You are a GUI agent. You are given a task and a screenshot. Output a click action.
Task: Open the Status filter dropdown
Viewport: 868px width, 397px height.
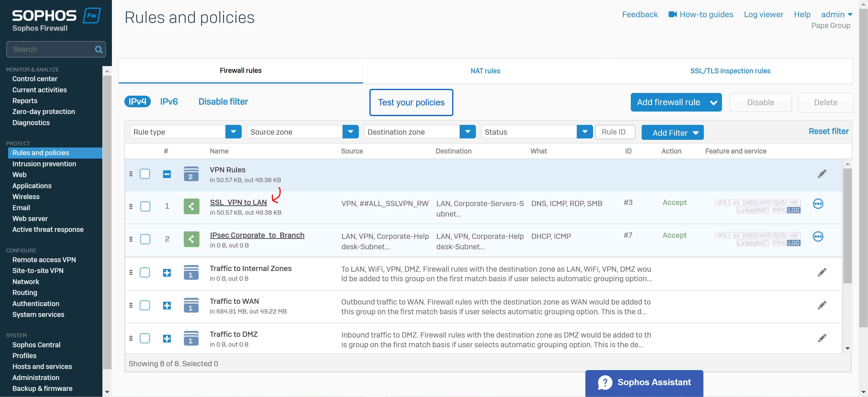tap(537, 132)
